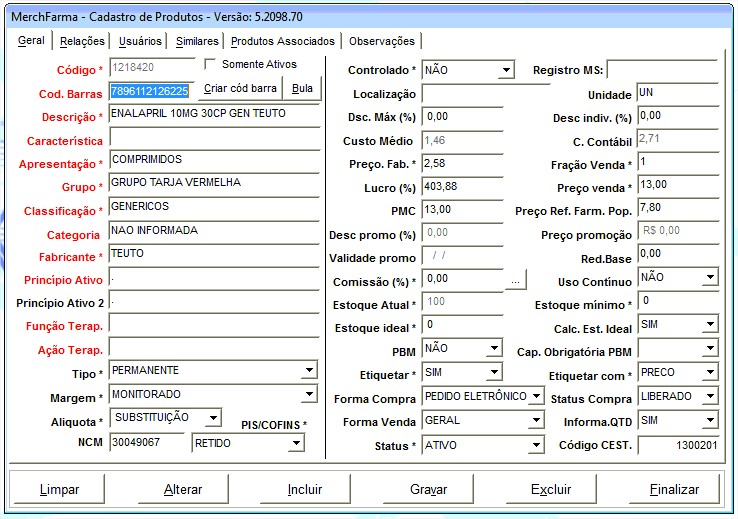The width and height of the screenshot is (738, 519).
Task: Go to the Observações tab
Action: pos(381,41)
